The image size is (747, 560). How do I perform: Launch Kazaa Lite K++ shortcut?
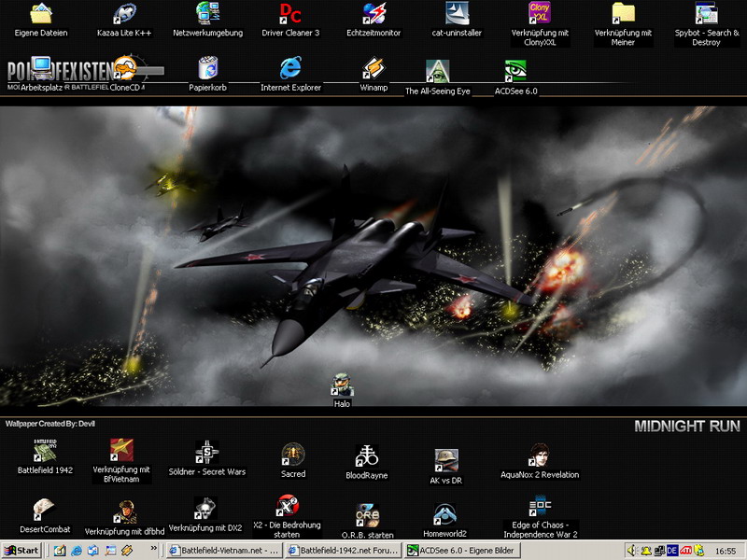[x=124, y=14]
